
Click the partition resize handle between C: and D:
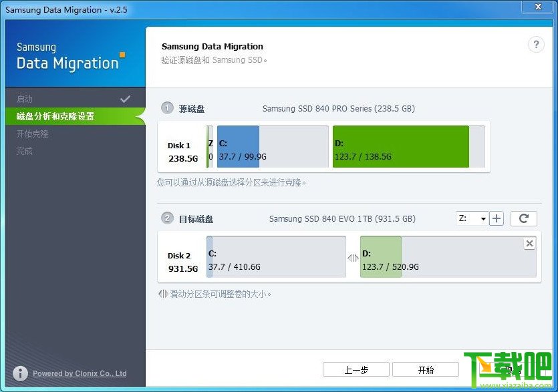pos(353,258)
